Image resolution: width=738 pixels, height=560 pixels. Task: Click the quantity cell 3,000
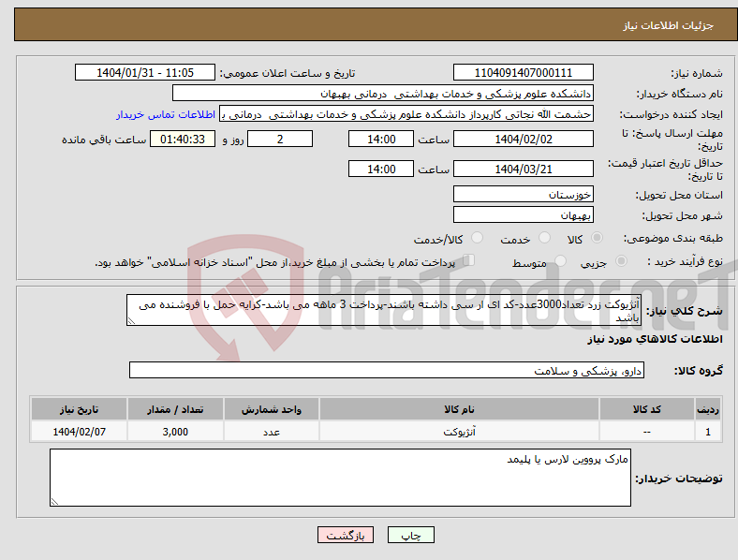tap(175, 431)
